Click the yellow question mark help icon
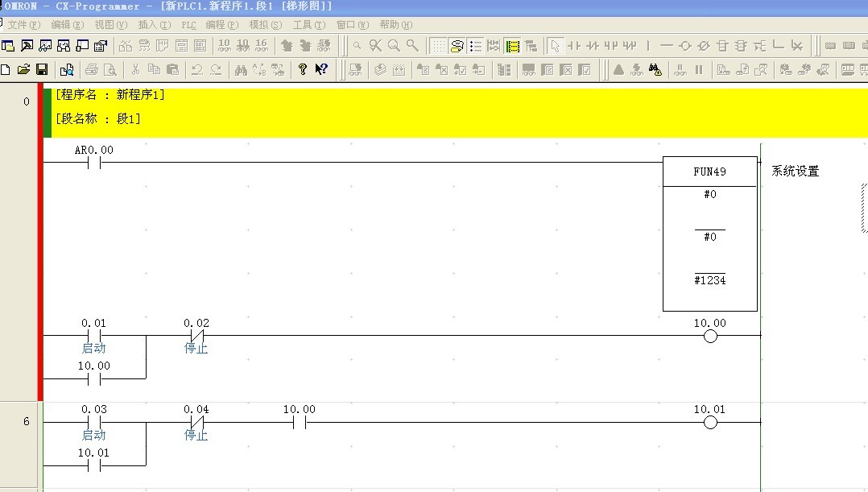 click(x=303, y=70)
